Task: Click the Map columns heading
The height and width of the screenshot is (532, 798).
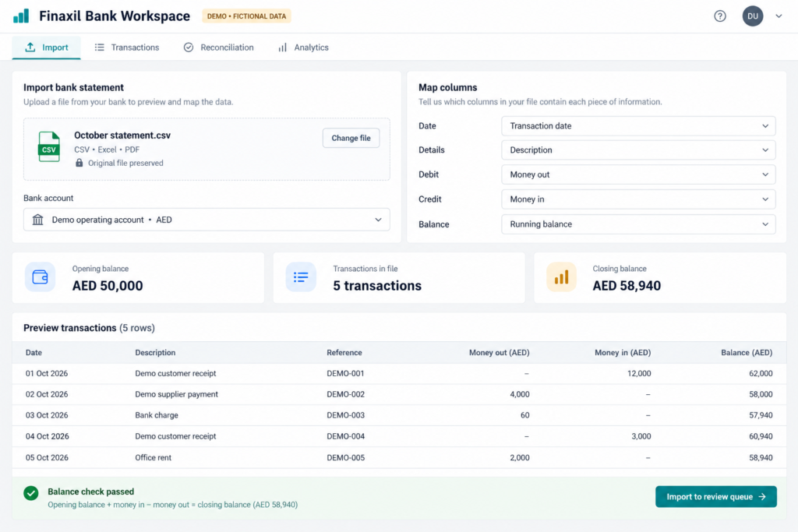Action: pyautogui.click(x=448, y=87)
